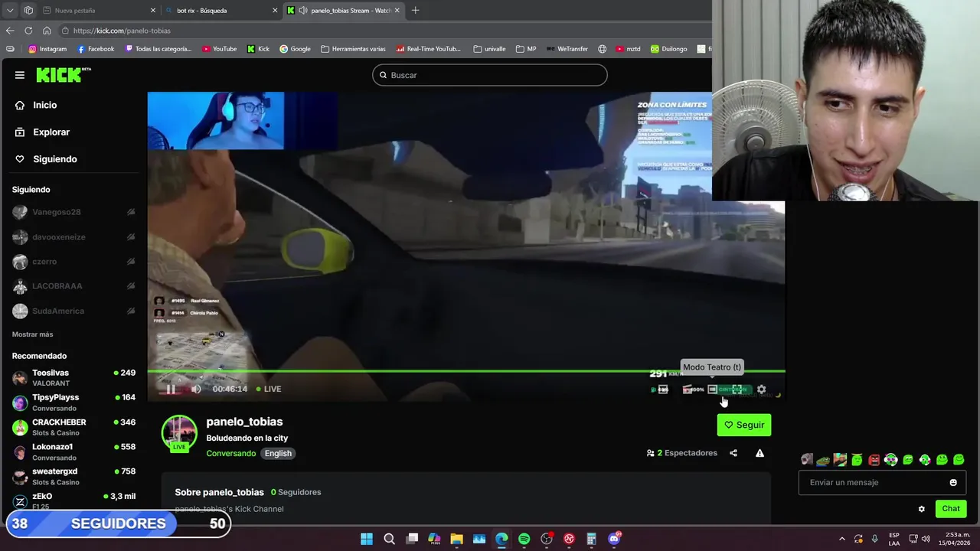
Task: Open chat settings gear icon
Action: coord(922,509)
